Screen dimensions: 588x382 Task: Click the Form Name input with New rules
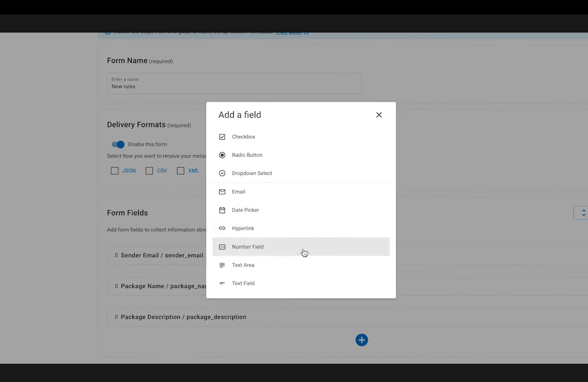234,83
